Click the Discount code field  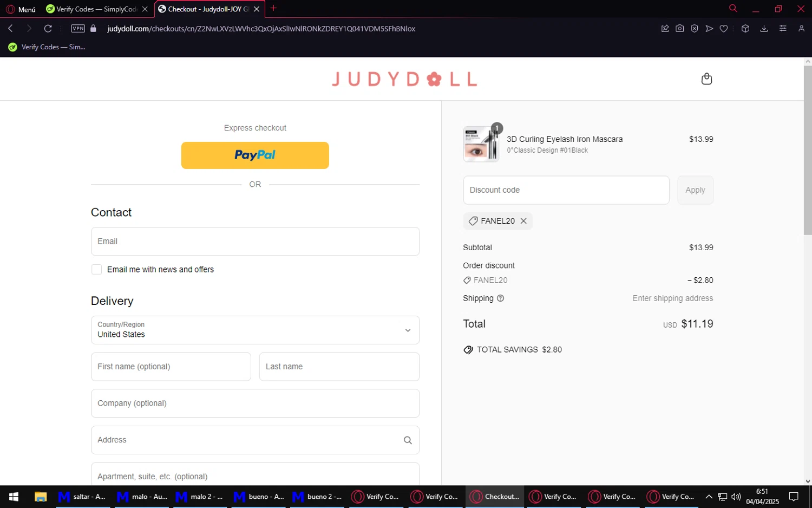pyautogui.click(x=566, y=190)
